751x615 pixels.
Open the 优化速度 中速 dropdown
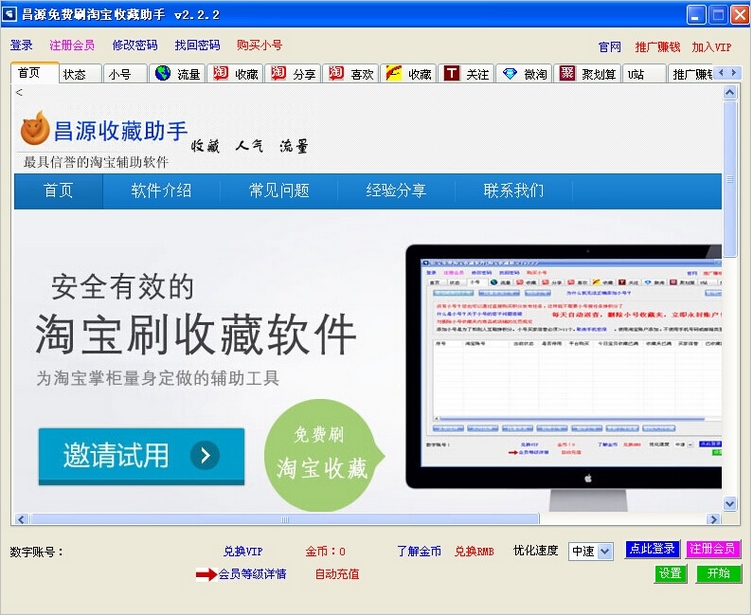[605, 551]
